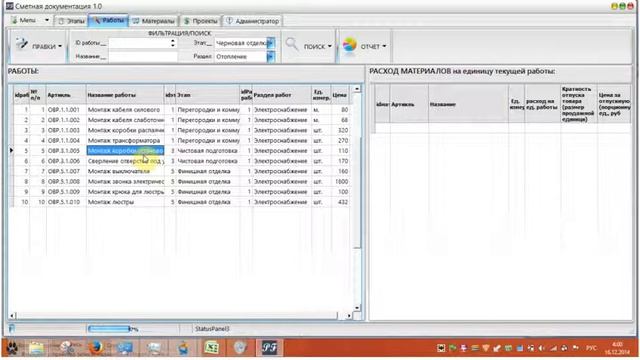Open the Start menu paw icon
This screenshot has width=640, height=360.
(12, 348)
